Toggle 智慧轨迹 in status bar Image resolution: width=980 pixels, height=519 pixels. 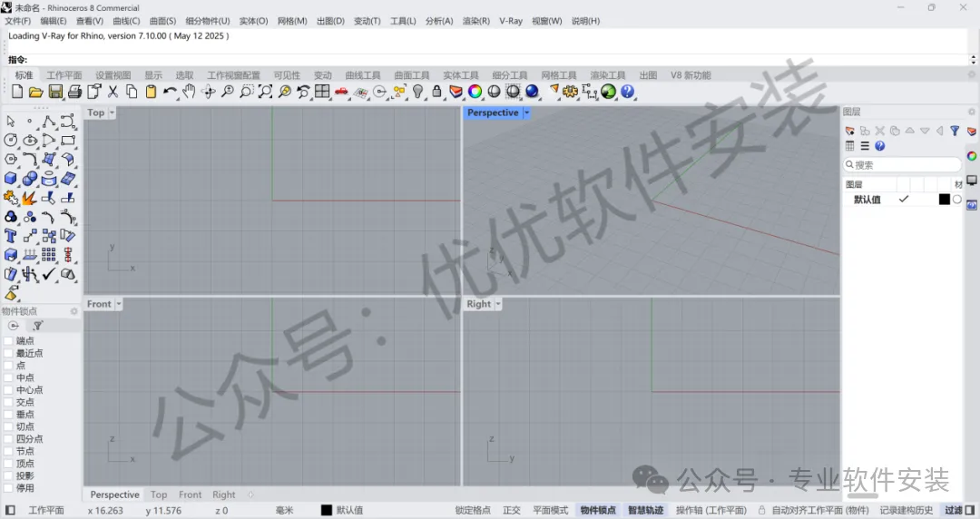pyautogui.click(x=646, y=510)
